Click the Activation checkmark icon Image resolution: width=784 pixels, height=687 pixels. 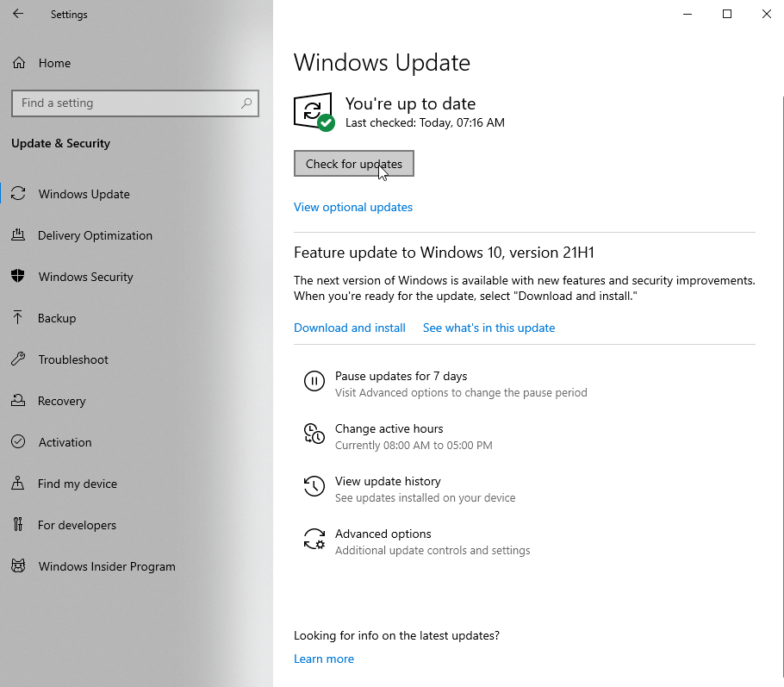17,442
